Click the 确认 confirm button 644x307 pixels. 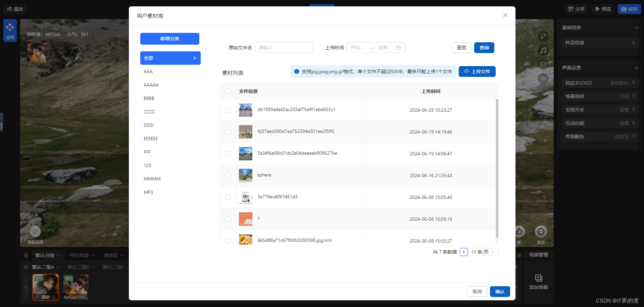[500, 292]
